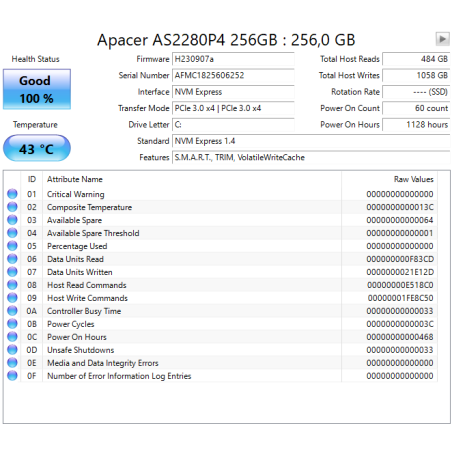This screenshot has width=452, height=452.
Task: Click the Serial Number field AFMC1825606252
Action: tap(233, 75)
